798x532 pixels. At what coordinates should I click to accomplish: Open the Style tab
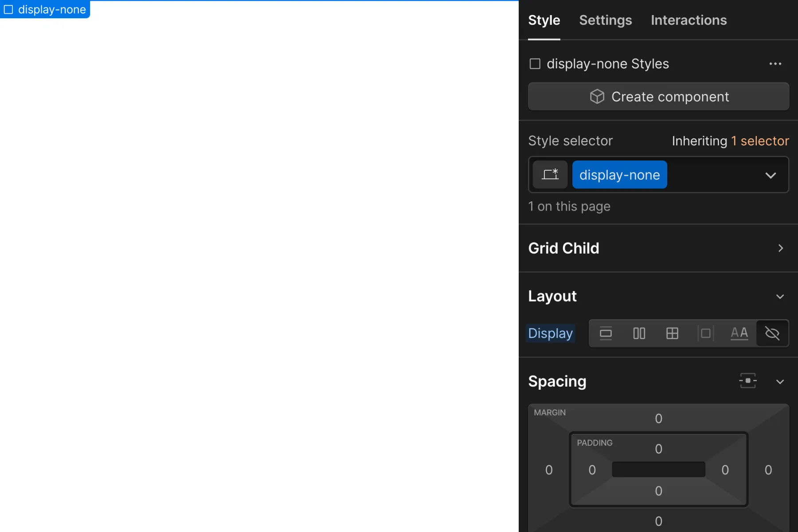pyautogui.click(x=544, y=20)
